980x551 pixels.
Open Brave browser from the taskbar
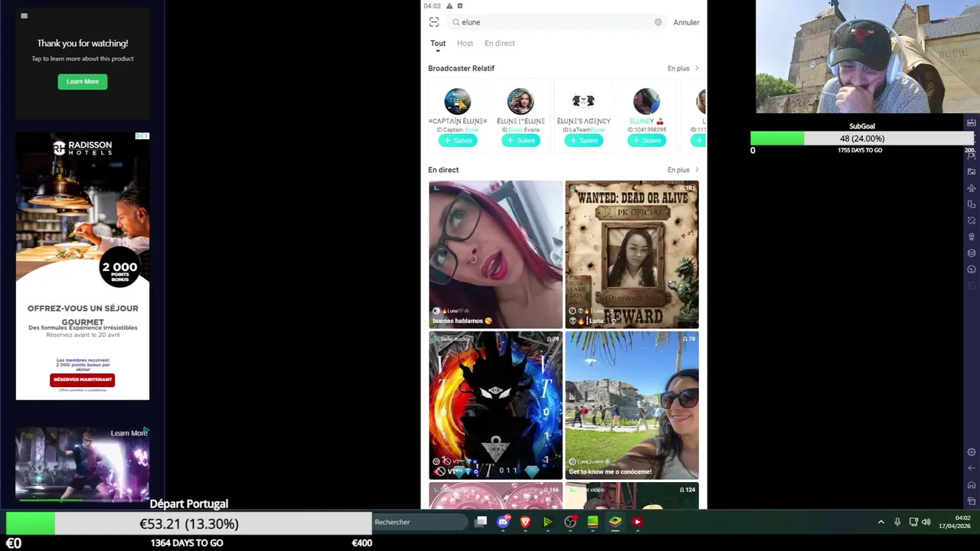pyautogui.click(x=525, y=522)
